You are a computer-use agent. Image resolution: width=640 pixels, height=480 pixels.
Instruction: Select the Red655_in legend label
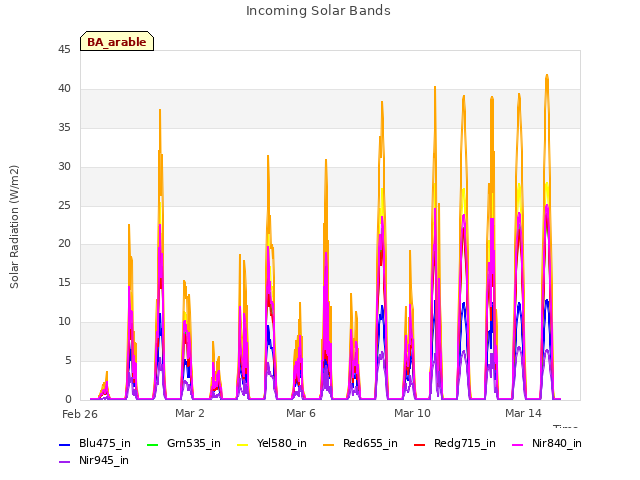click(370, 444)
